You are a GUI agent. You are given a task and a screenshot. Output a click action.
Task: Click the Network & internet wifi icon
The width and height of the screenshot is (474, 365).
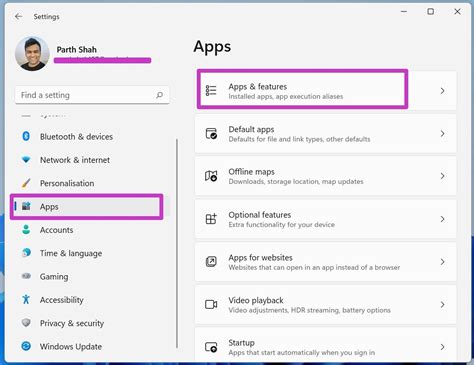pyautogui.click(x=26, y=160)
